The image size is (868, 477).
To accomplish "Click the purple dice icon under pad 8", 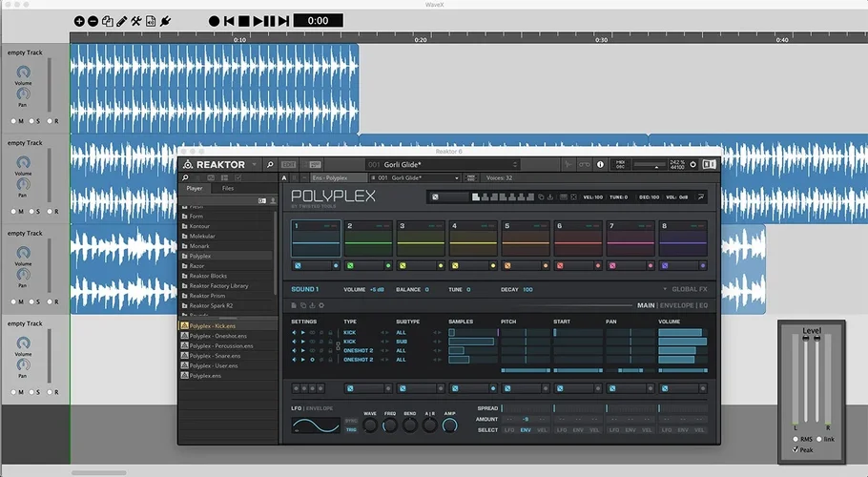I will (x=665, y=265).
